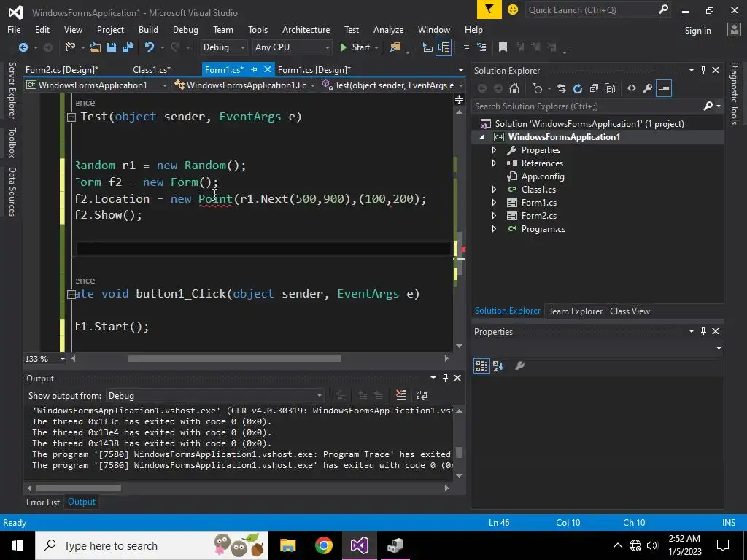Switch to Form1.cs [Design] tab
Viewport: 747px width, 560px height.
314,69
